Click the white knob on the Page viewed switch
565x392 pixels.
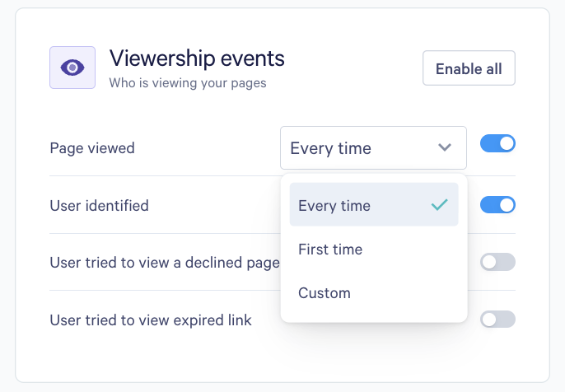(507, 144)
